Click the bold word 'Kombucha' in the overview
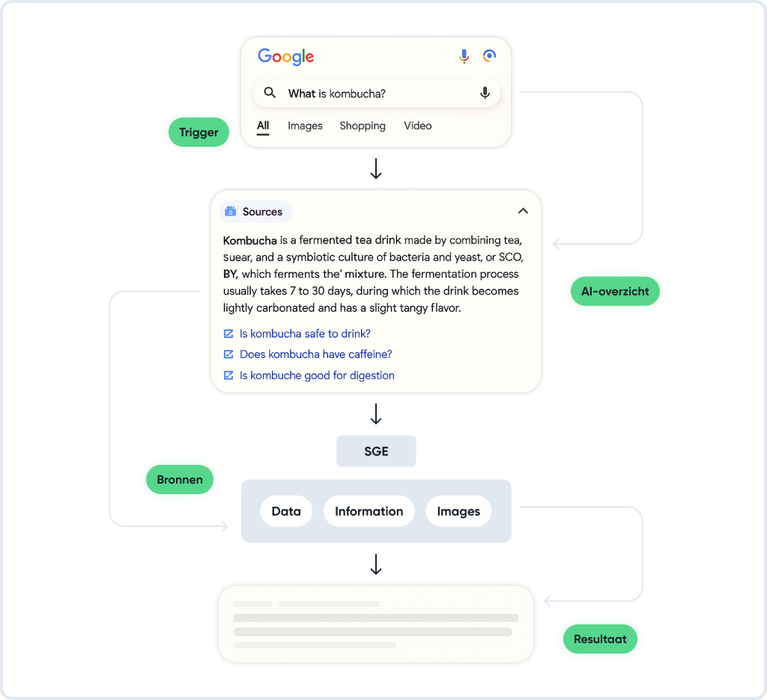Image resolution: width=767 pixels, height=700 pixels. click(250, 240)
